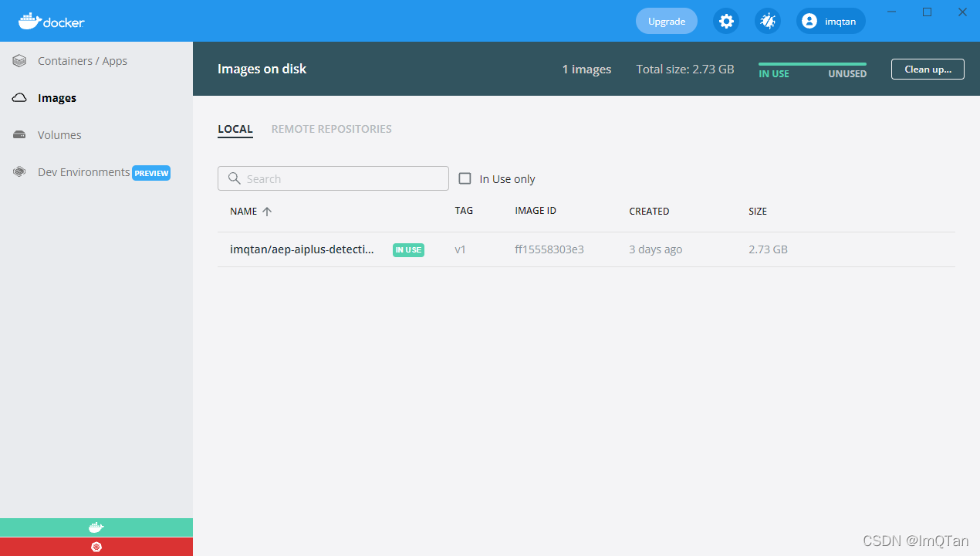
Task: Click the Upgrade button
Action: tap(667, 21)
